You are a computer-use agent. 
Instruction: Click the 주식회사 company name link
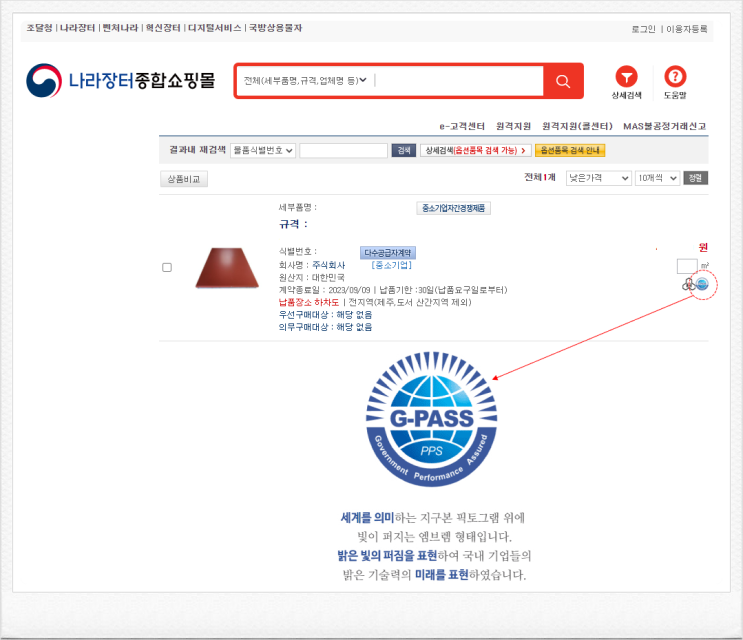click(x=328, y=265)
